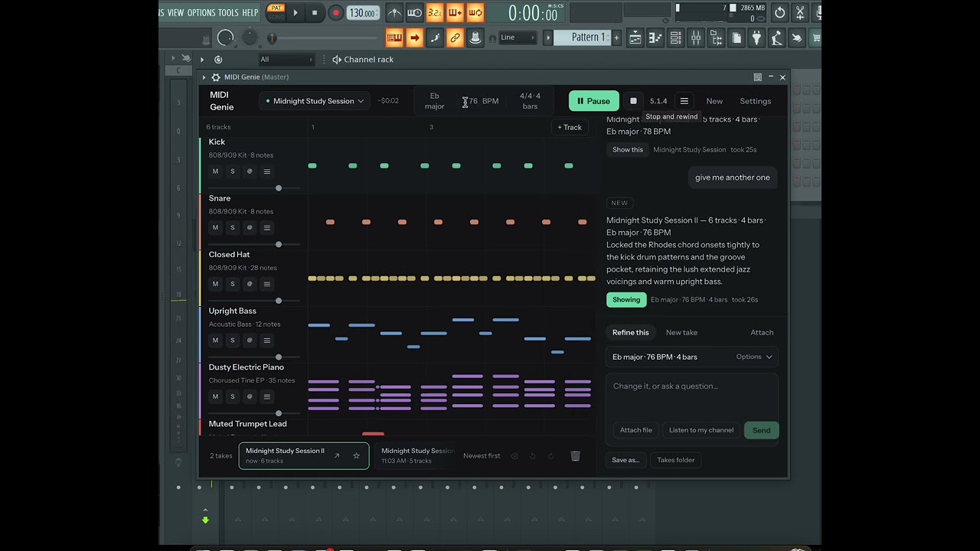Click the audio editor scissors icon
Image resolution: width=980 pixels, height=551 pixels.
coord(800,12)
